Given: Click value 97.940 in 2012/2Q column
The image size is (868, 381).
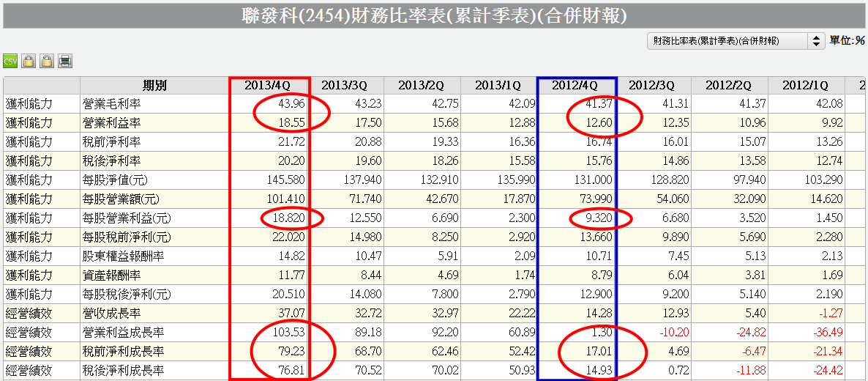Looking at the screenshot, I should (x=749, y=180).
